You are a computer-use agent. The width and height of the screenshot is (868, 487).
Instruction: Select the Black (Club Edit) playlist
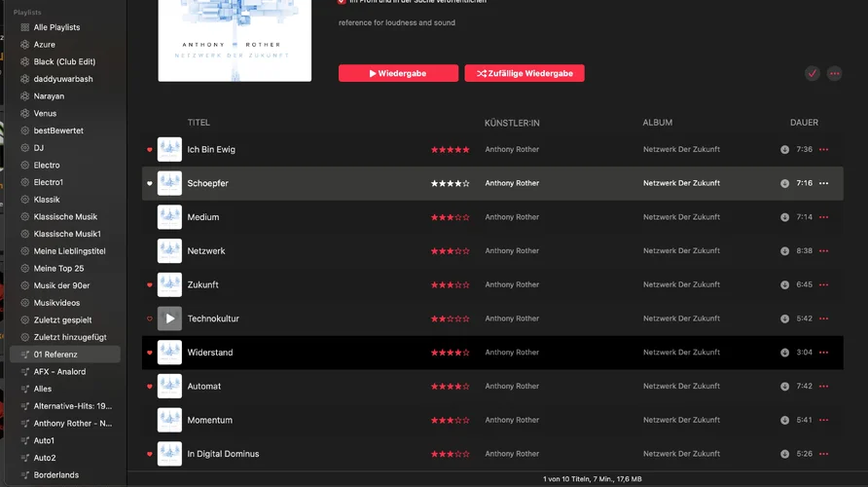(65, 61)
